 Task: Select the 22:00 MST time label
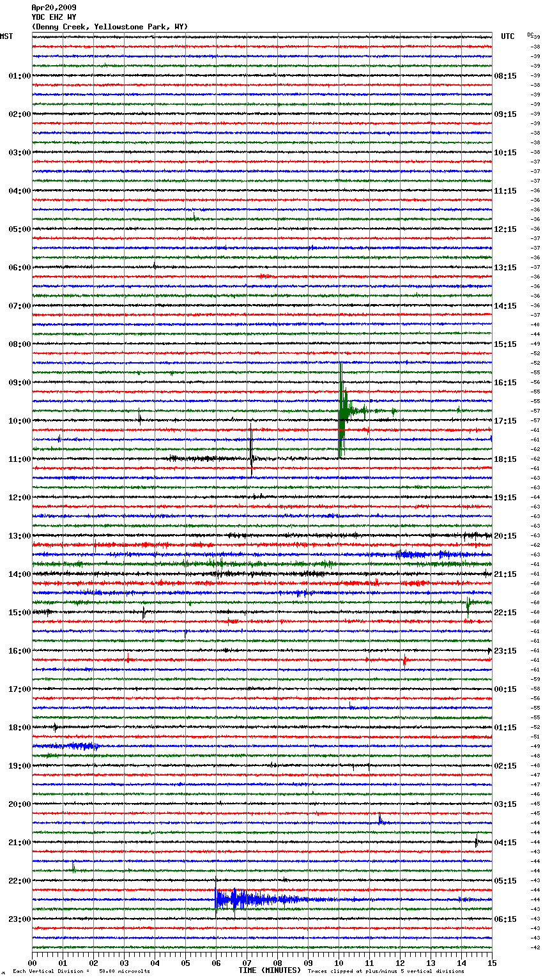pyautogui.click(x=20, y=881)
